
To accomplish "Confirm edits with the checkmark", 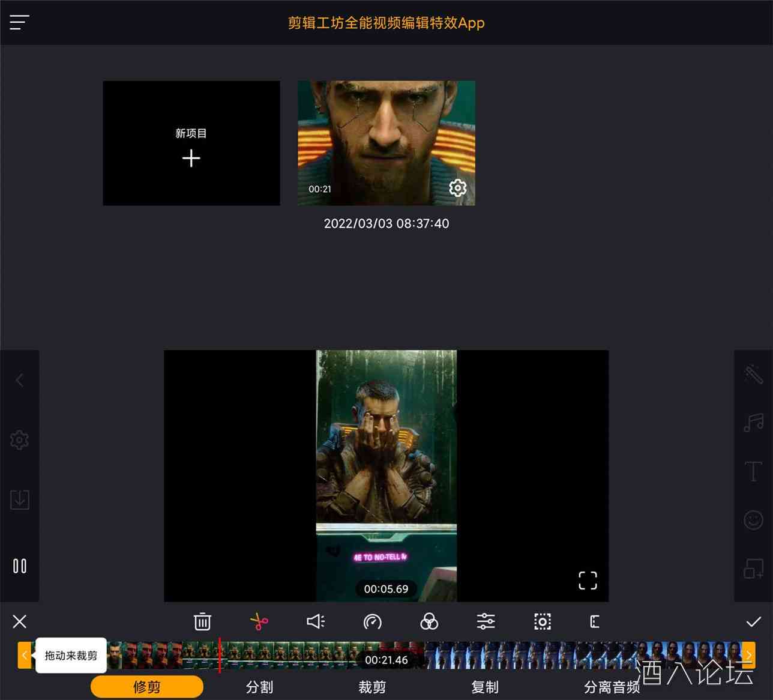I will pos(754,621).
